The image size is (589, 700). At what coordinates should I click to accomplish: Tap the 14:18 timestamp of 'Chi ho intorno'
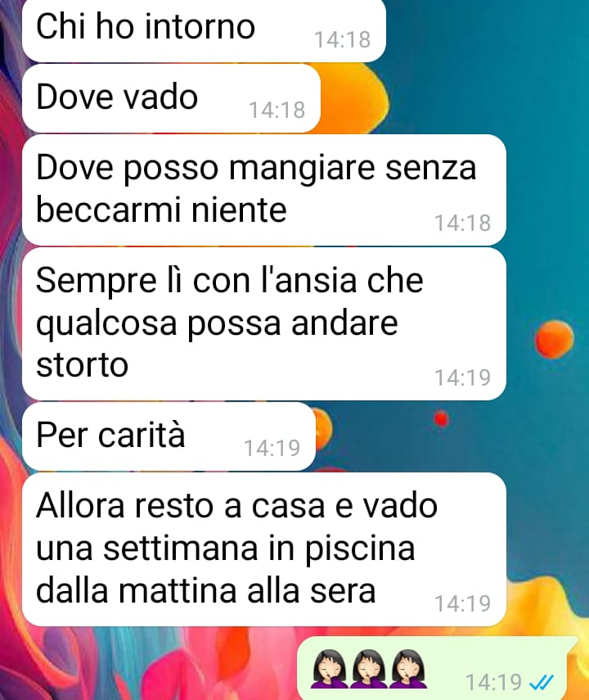343,39
